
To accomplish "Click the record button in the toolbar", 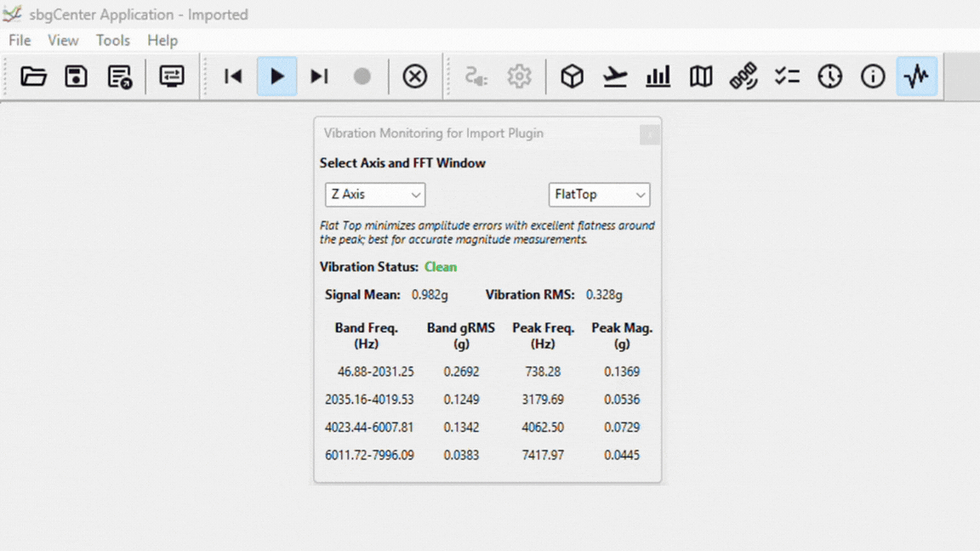I will point(362,76).
